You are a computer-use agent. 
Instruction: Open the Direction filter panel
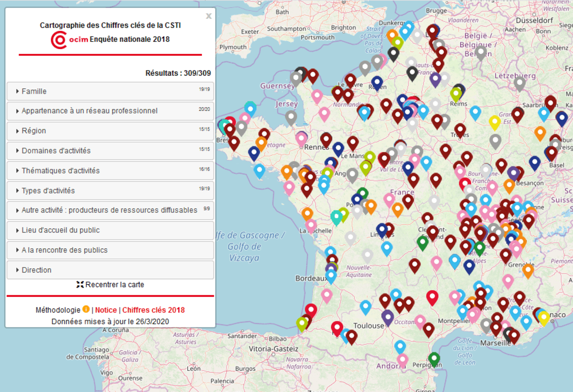click(110, 270)
